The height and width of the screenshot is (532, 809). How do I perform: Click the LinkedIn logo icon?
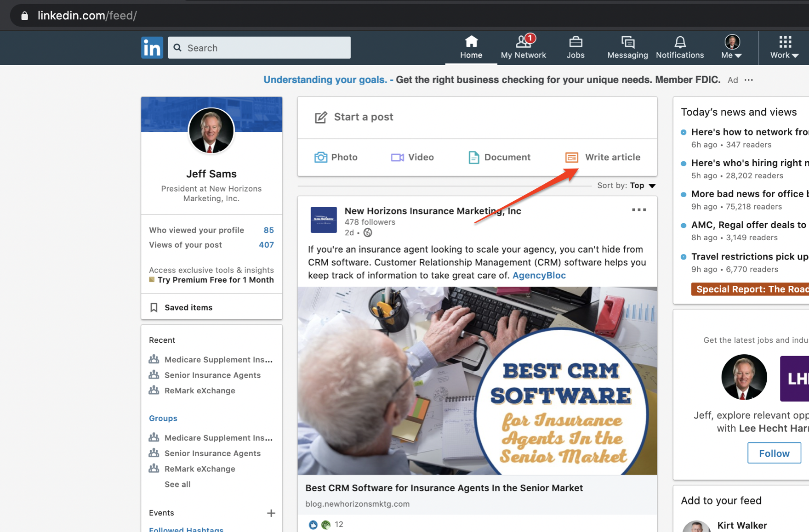152,48
